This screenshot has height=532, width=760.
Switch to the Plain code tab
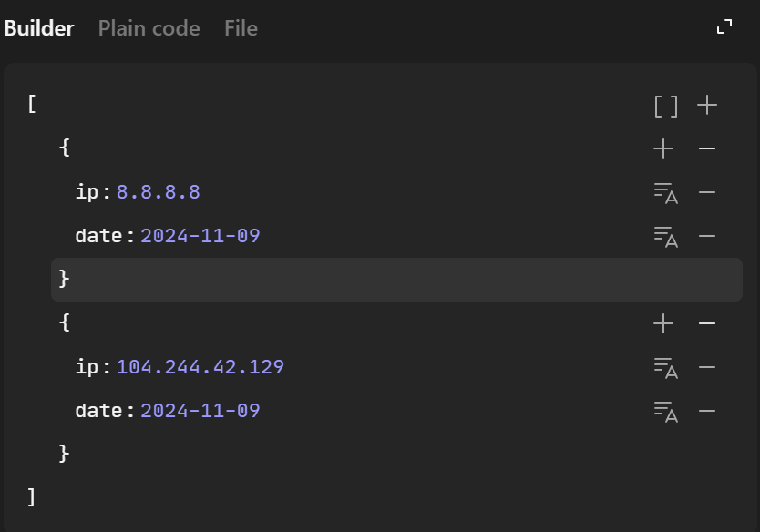click(149, 28)
